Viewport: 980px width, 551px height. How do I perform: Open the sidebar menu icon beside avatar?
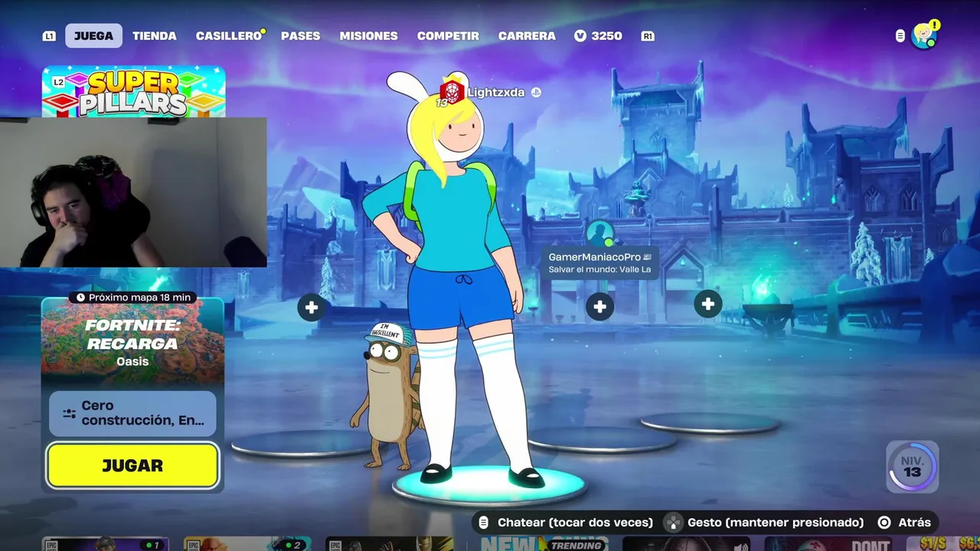[x=900, y=36]
